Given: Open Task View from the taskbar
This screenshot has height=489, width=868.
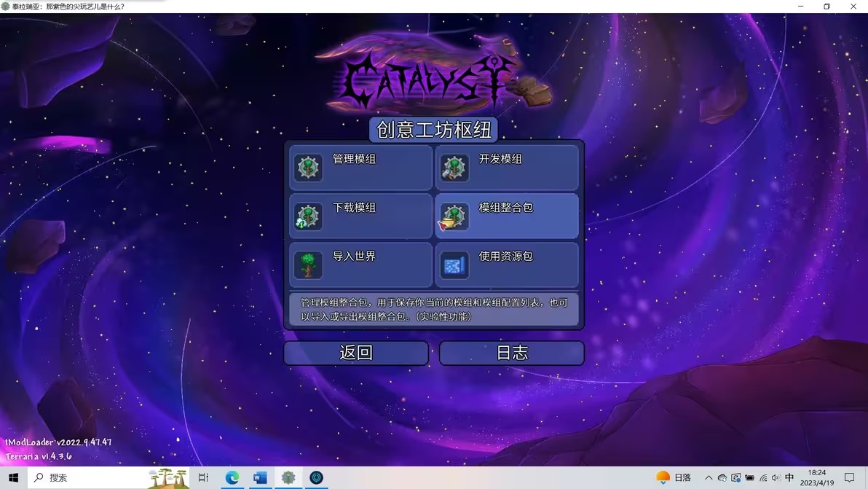Looking at the screenshot, I should (x=202, y=477).
